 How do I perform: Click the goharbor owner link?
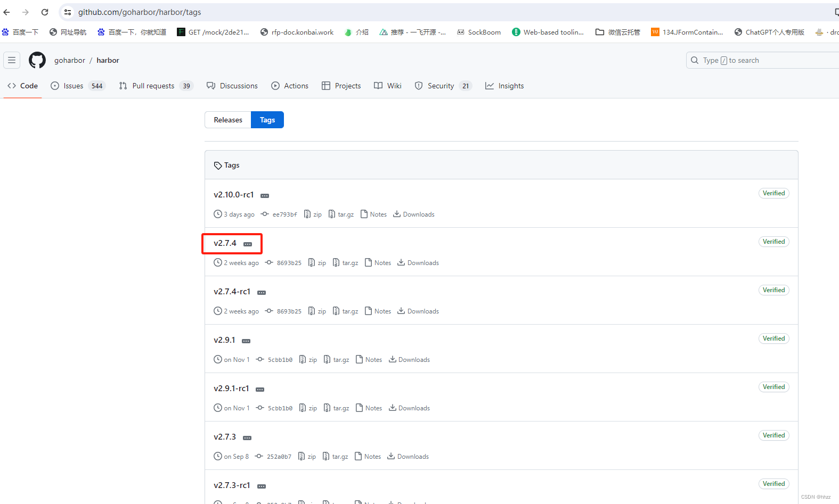pyautogui.click(x=70, y=60)
